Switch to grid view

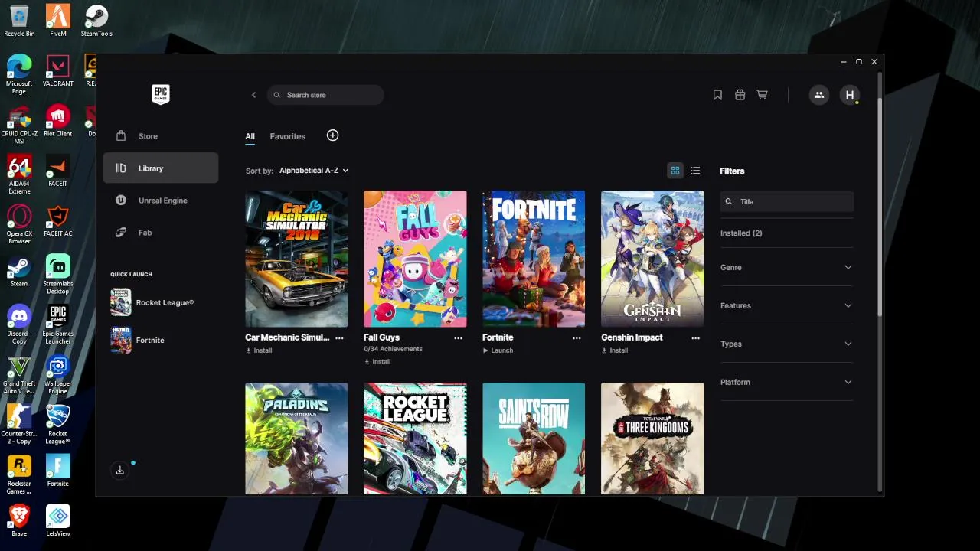pyautogui.click(x=675, y=171)
